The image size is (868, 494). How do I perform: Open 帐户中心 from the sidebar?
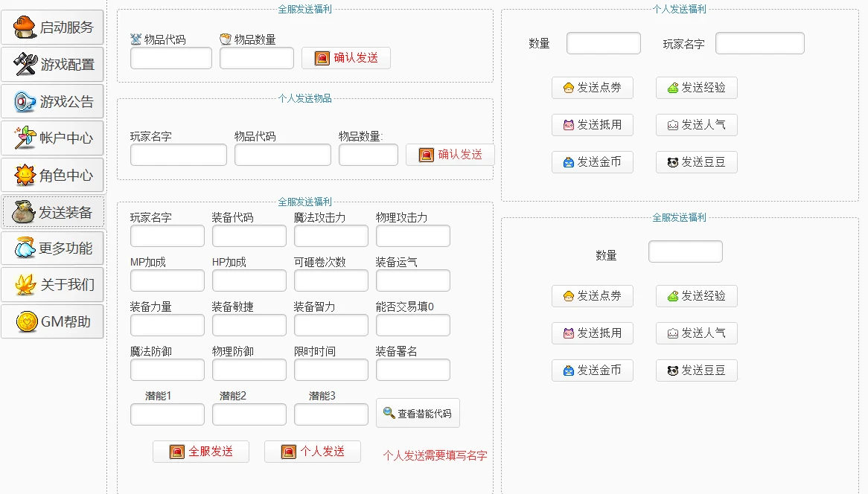(52, 138)
